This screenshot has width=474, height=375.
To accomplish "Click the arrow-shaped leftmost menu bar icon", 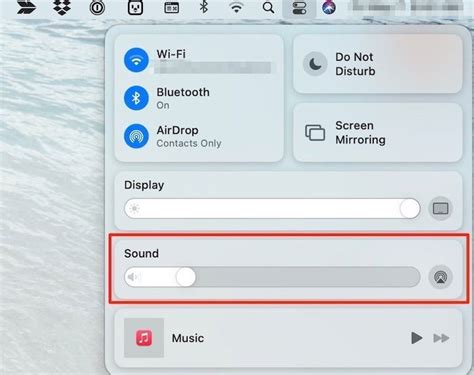I will [26, 7].
